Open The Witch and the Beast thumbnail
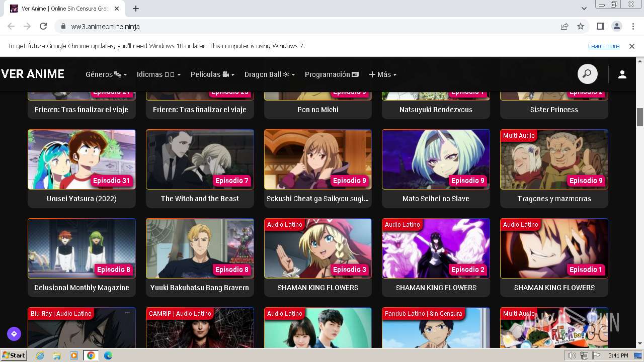 (x=200, y=159)
